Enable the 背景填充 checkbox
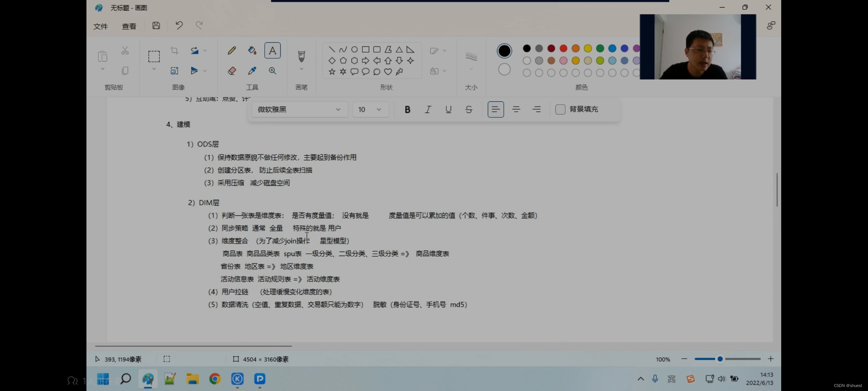The image size is (868, 391). coord(560,109)
